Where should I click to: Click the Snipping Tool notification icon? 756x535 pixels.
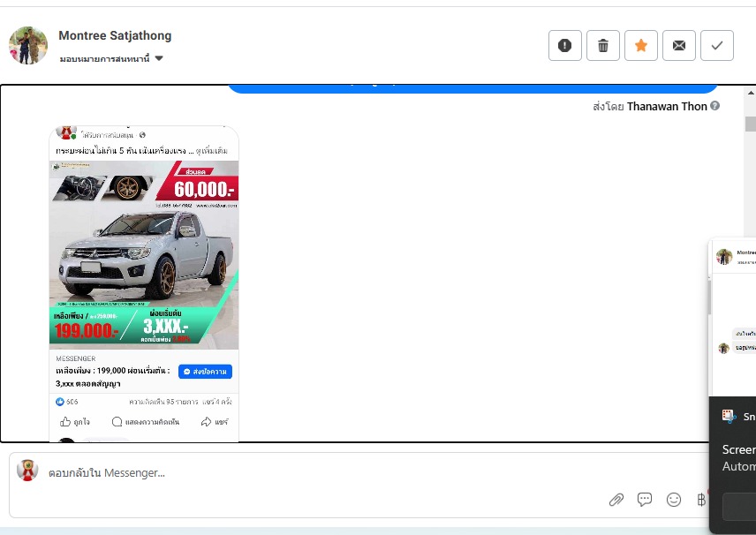(729, 416)
